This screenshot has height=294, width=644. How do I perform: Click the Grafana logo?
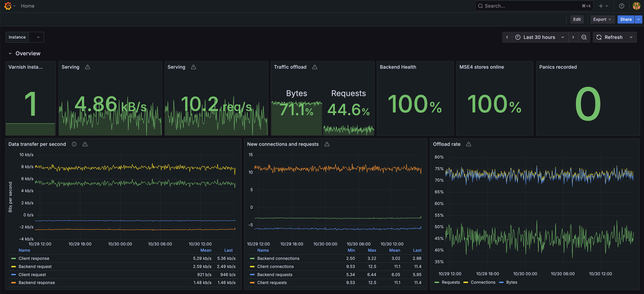point(7,6)
